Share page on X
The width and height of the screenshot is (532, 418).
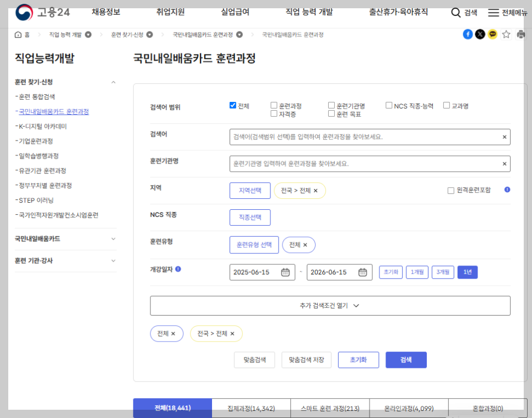coord(480,34)
